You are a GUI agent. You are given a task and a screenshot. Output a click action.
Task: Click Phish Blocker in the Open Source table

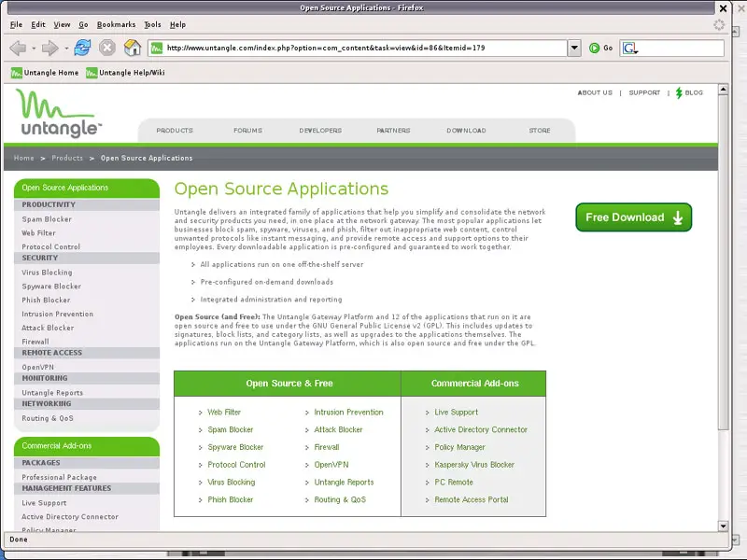point(231,500)
